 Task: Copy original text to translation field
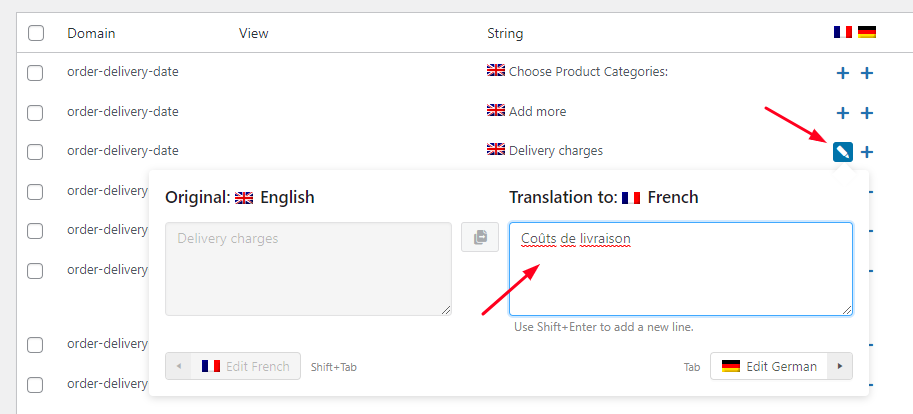[x=480, y=237]
